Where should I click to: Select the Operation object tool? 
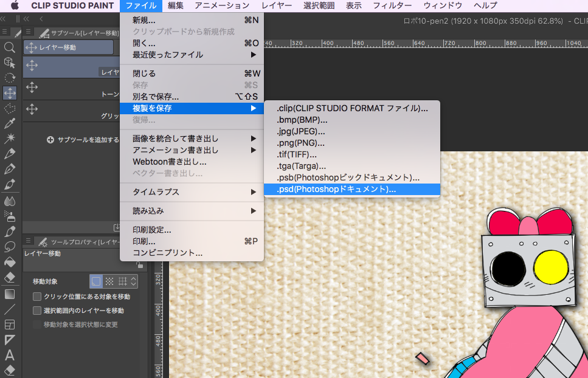point(9,63)
